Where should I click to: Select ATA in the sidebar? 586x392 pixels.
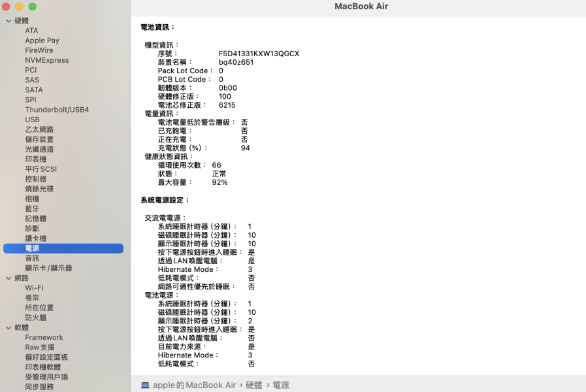(31, 31)
